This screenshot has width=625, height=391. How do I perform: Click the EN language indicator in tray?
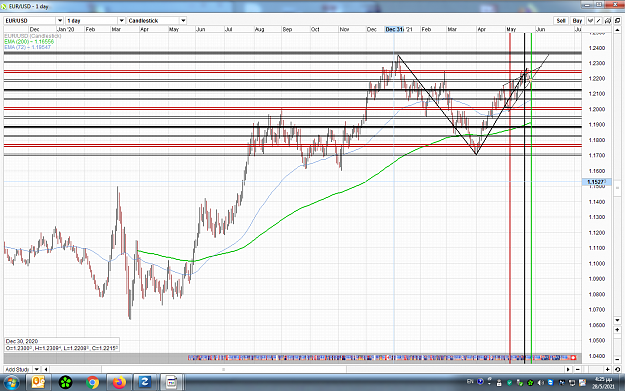(470, 382)
